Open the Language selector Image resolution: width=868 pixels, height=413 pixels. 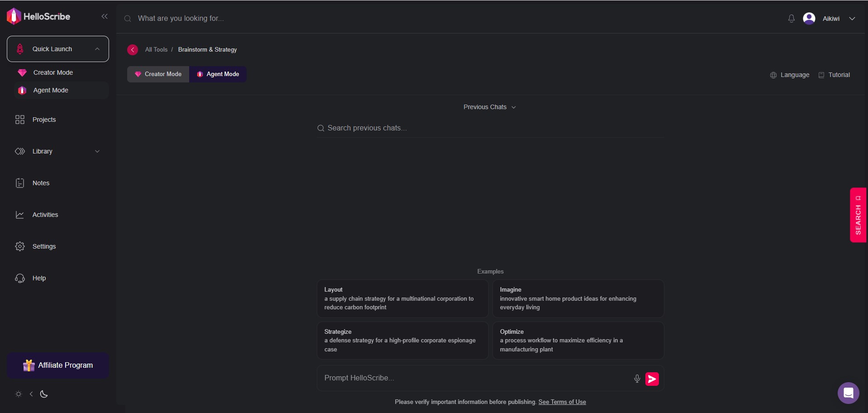point(790,75)
